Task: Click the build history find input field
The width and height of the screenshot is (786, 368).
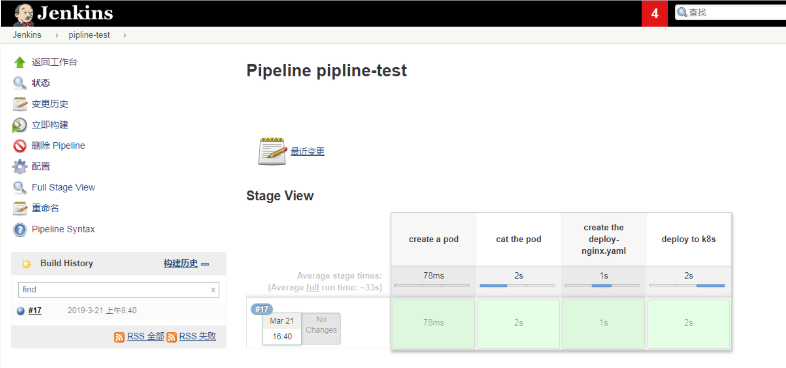Action: (114, 290)
